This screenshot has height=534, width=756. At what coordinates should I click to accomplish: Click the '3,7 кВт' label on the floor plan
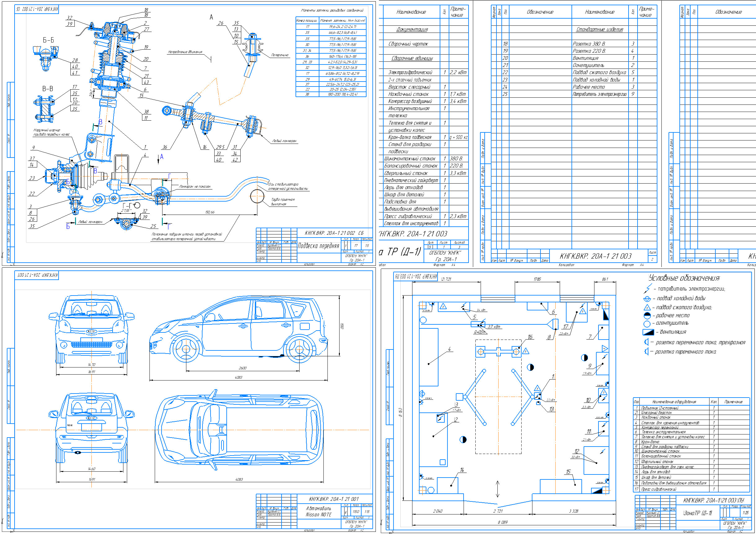point(494,327)
